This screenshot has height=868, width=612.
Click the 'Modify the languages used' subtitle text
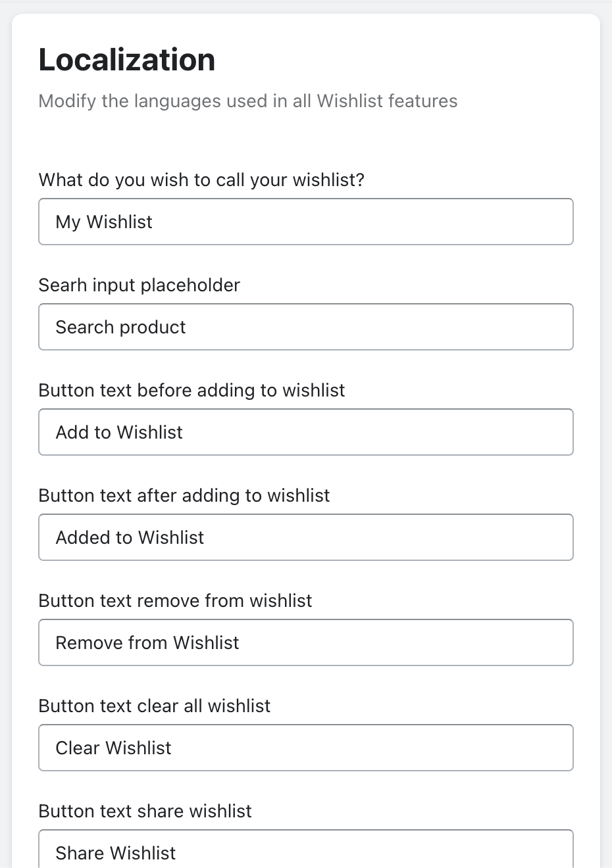click(x=247, y=101)
